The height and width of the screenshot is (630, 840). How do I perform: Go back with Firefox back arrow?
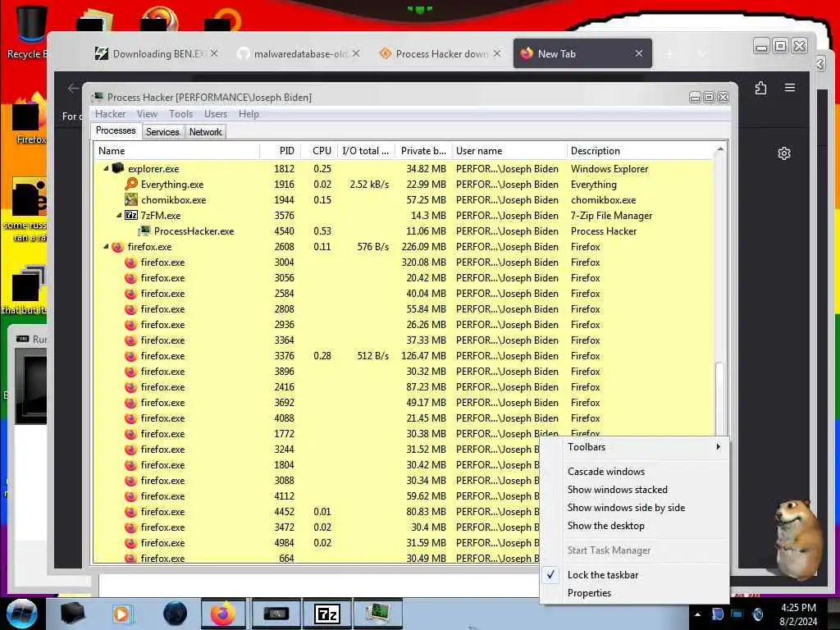(x=73, y=88)
